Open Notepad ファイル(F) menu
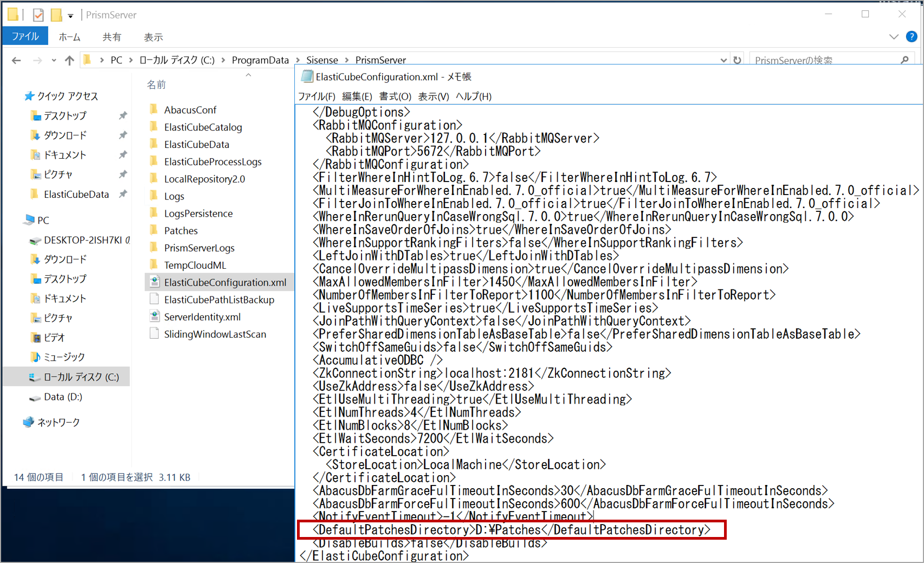 tap(316, 96)
